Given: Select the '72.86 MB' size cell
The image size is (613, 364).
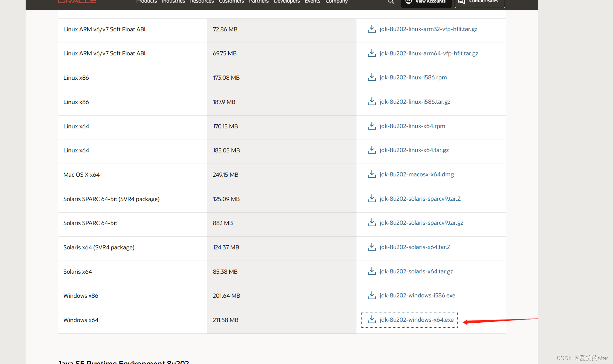Looking at the screenshot, I should 282,30.
